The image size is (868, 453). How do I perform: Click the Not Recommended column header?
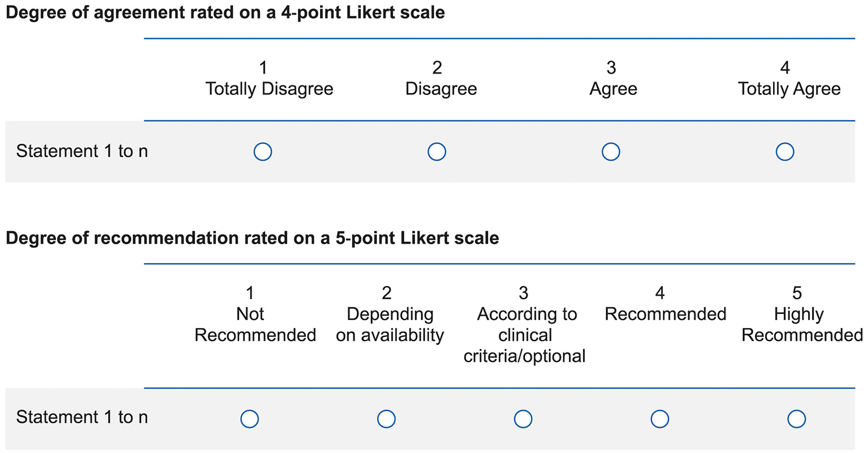tap(255, 325)
